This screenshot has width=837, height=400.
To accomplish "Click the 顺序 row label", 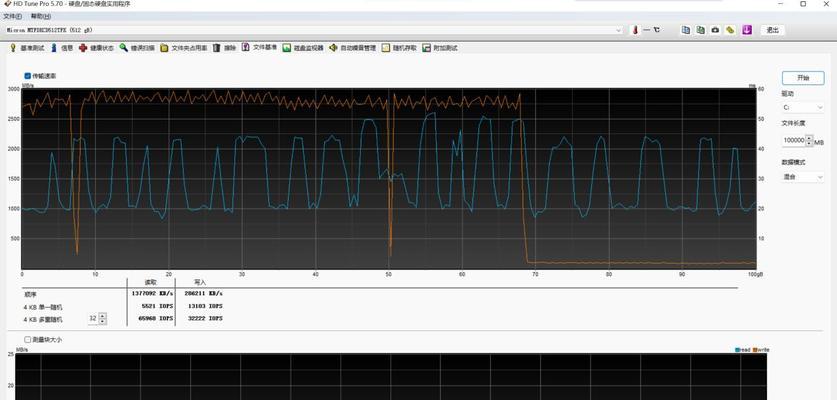I will point(29,294).
